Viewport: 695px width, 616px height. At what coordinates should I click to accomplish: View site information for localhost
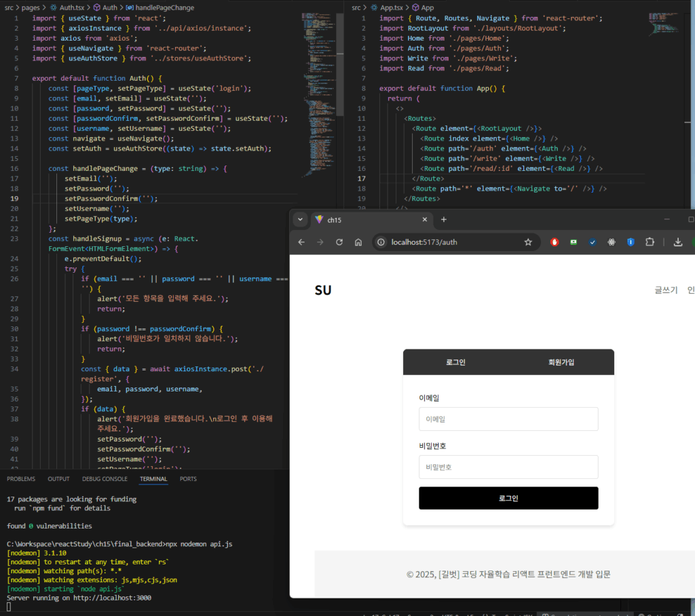381,242
